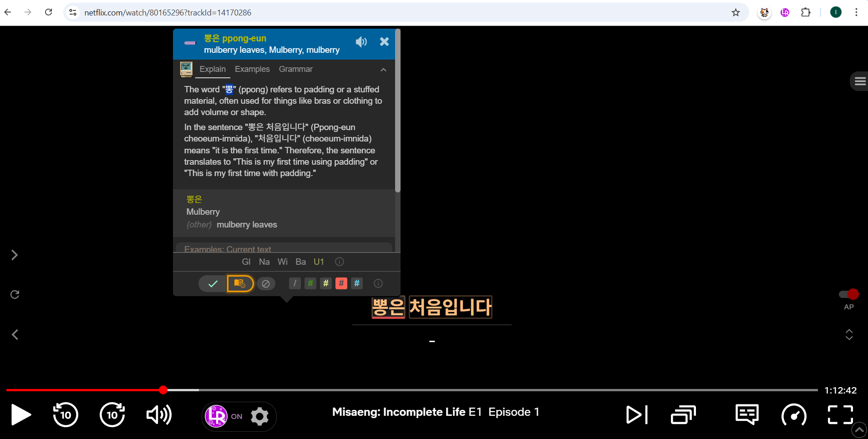868x439 pixels.
Task: Open the Gl dictionary link
Action: [246, 262]
